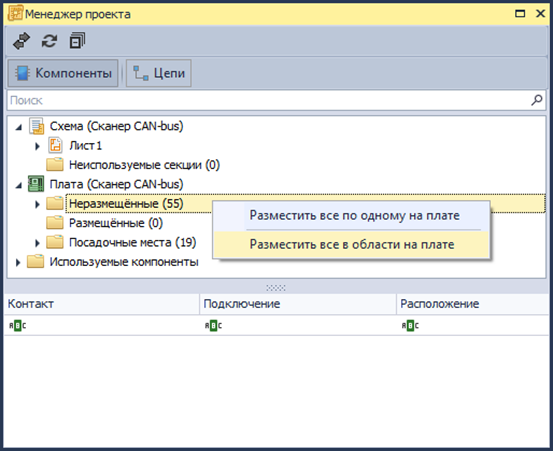Image resolution: width=553 pixels, height=451 pixels.
Task: Expand the Неразмещённые (55) folder
Action: pos(37,204)
